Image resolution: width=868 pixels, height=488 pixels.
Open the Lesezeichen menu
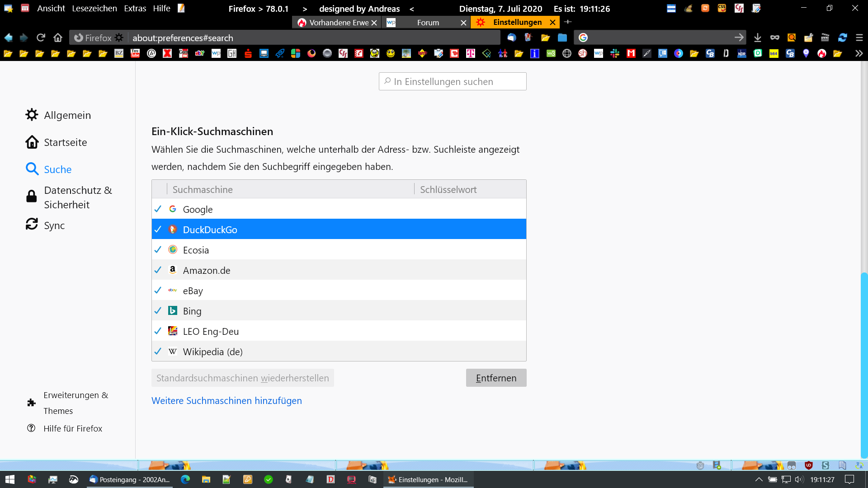94,8
